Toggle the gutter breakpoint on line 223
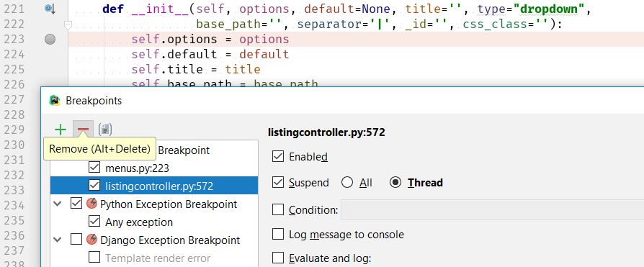Image resolution: width=644 pixels, height=267 pixels. point(50,40)
